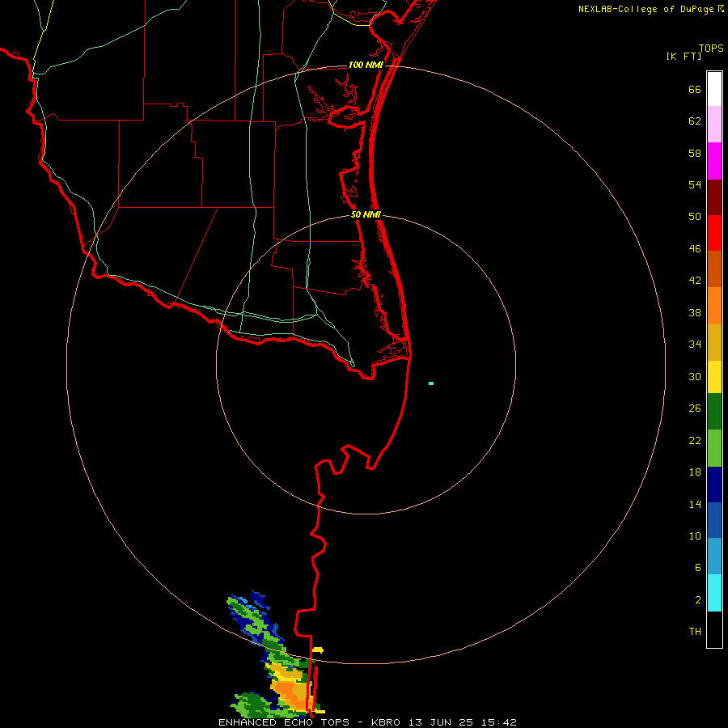The image size is (728, 728).
Task: Click the "66" legend value
Action: click(695, 90)
